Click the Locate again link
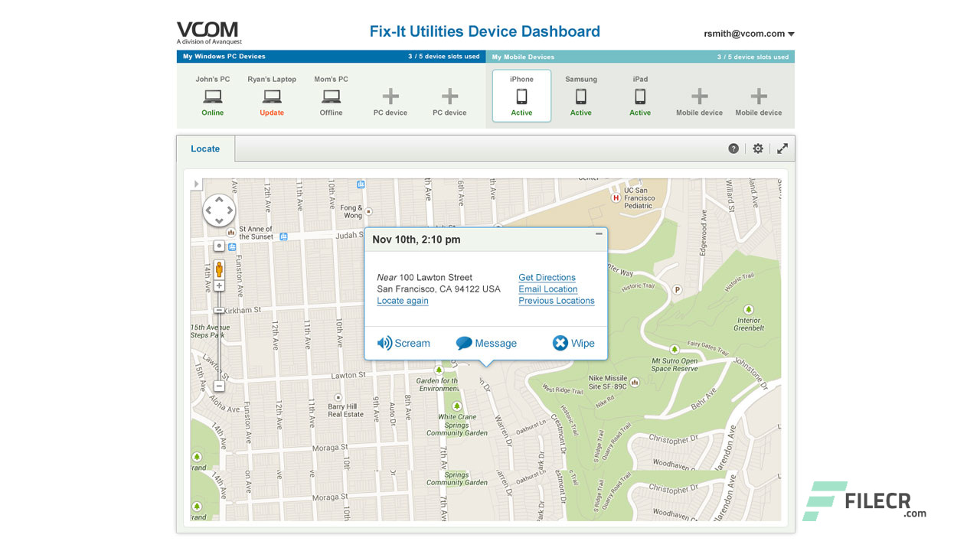980x551 pixels. 403,301
